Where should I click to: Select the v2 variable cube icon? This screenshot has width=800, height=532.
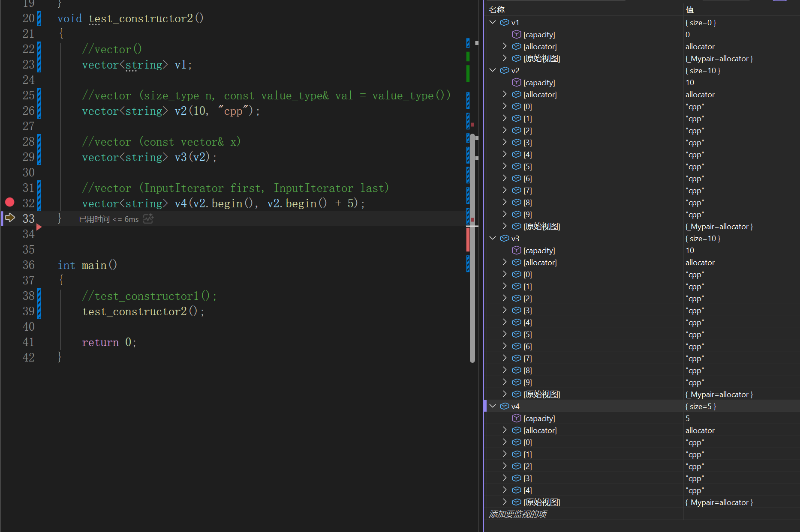505,70
